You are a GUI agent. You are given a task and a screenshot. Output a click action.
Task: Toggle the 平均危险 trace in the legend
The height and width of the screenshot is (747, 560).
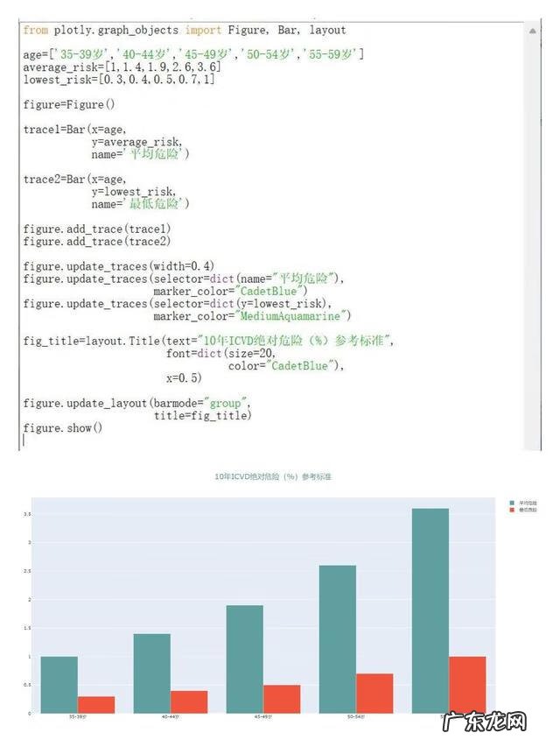point(527,502)
